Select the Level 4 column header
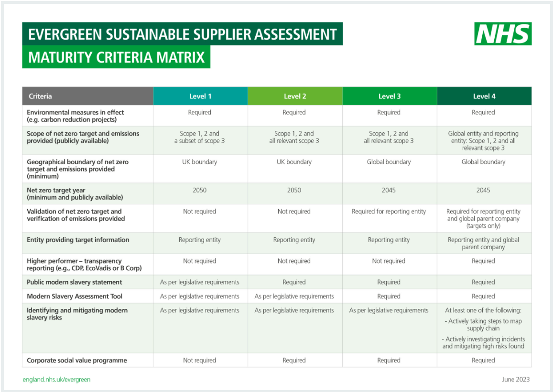The image size is (553, 392). [484, 96]
